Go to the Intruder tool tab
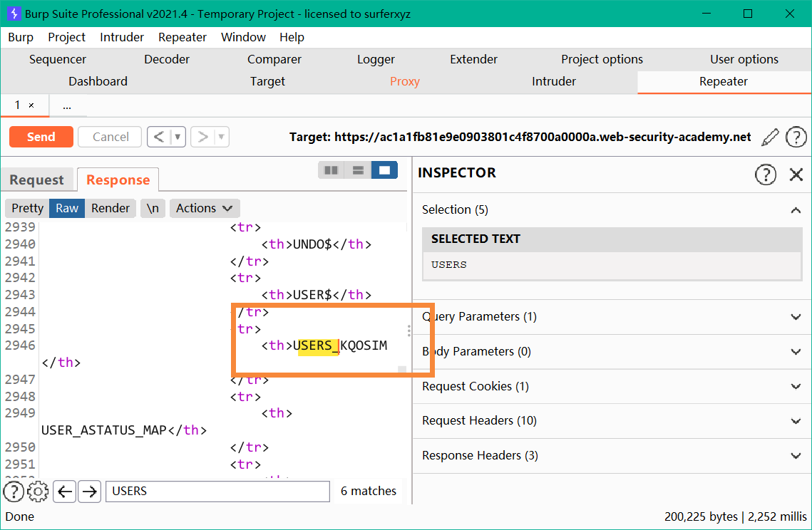 [x=554, y=82]
